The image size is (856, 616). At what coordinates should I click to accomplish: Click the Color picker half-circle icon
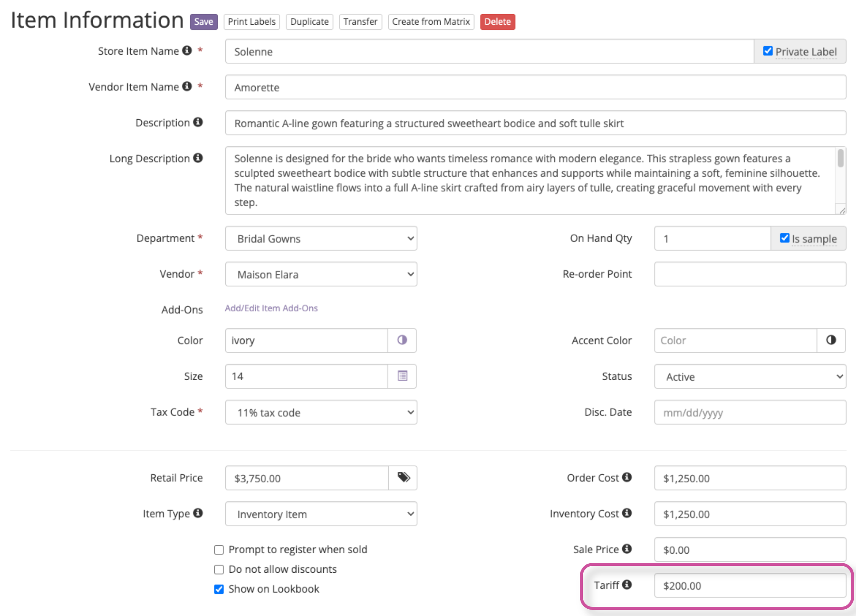(x=402, y=340)
